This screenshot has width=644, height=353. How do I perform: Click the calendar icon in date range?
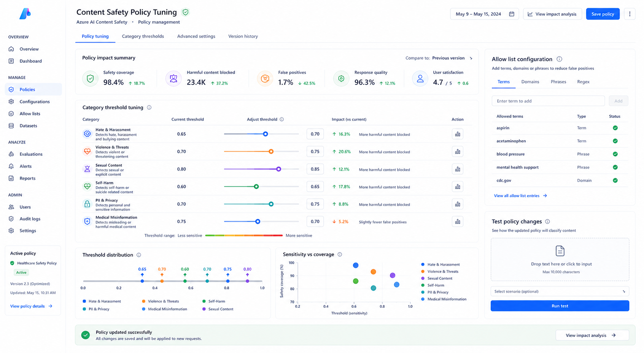click(512, 14)
